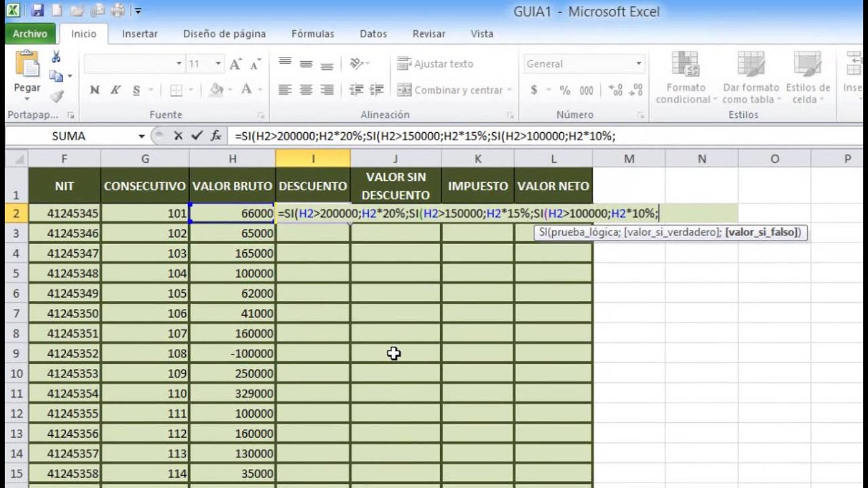868x488 pixels.
Task: Decrease the indent
Action: [356, 89]
